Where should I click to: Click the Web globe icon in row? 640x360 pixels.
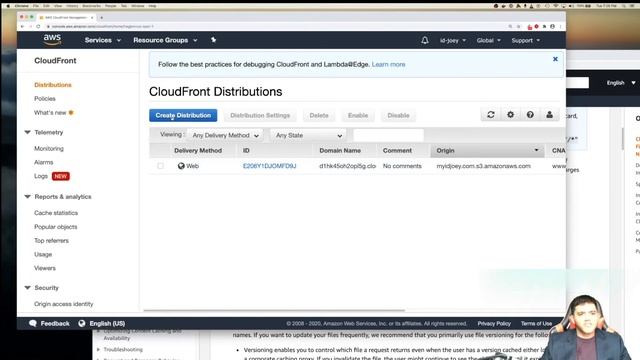click(181, 166)
